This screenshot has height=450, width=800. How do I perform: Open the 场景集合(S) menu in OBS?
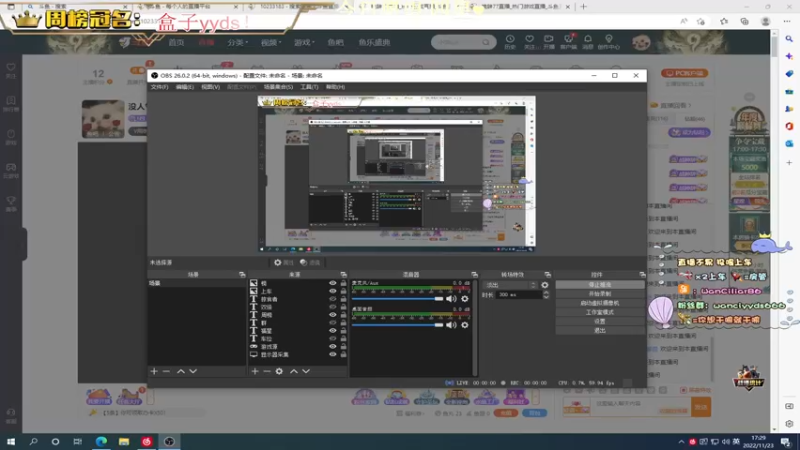278,87
